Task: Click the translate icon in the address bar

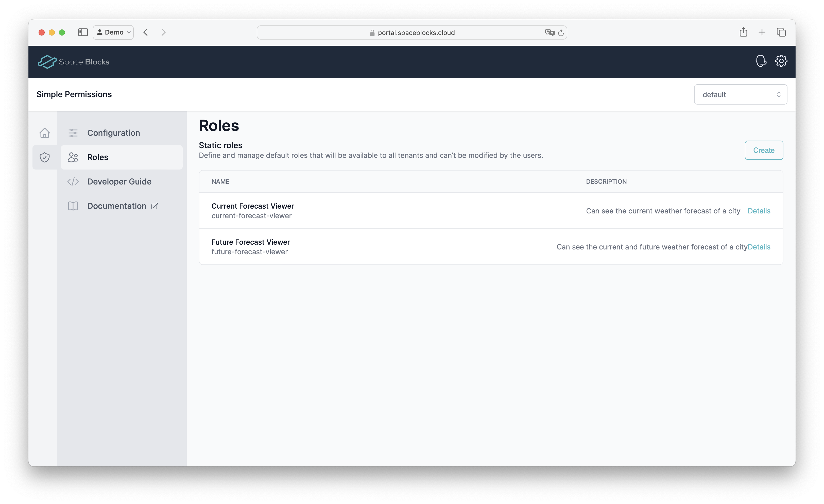Action: click(x=550, y=33)
